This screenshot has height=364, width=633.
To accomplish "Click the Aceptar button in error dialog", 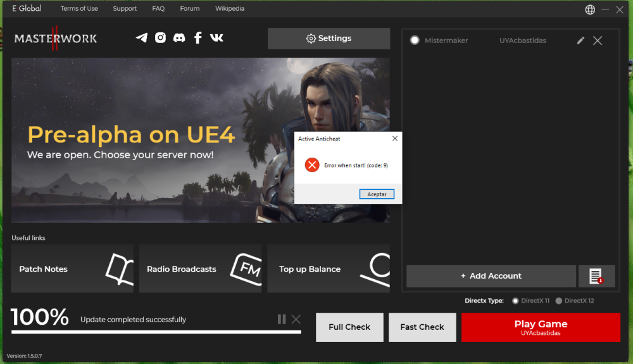I will tap(377, 194).
